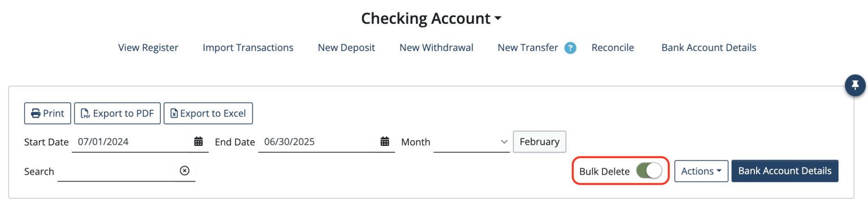Open the Month dropdown
The height and width of the screenshot is (204, 868).
[x=472, y=142]
